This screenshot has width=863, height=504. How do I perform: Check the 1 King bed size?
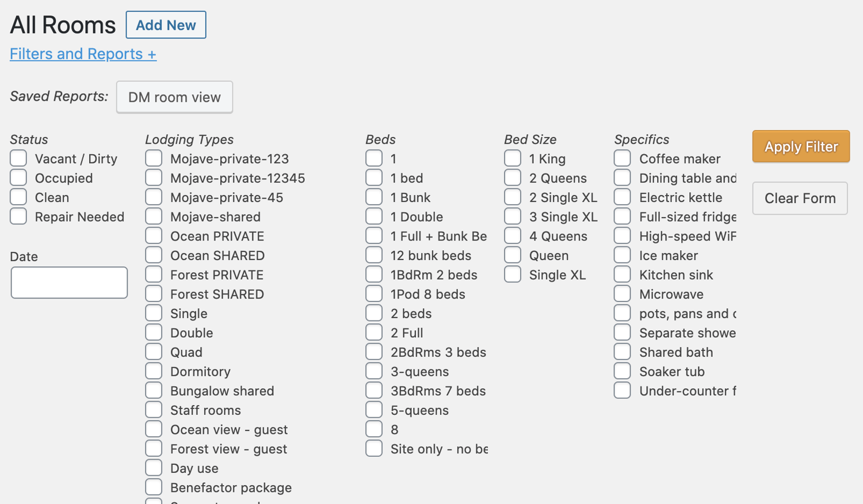[x=513, y=158]
